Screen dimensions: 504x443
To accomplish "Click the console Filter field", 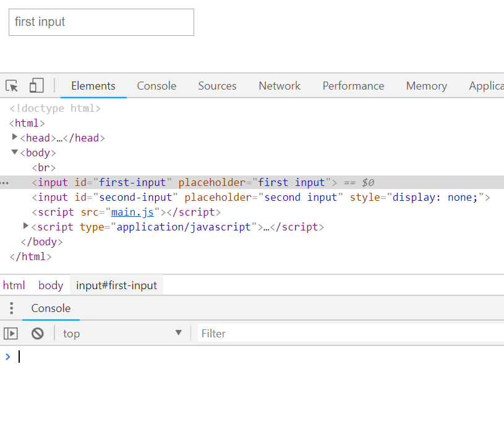I will [346, 334].
